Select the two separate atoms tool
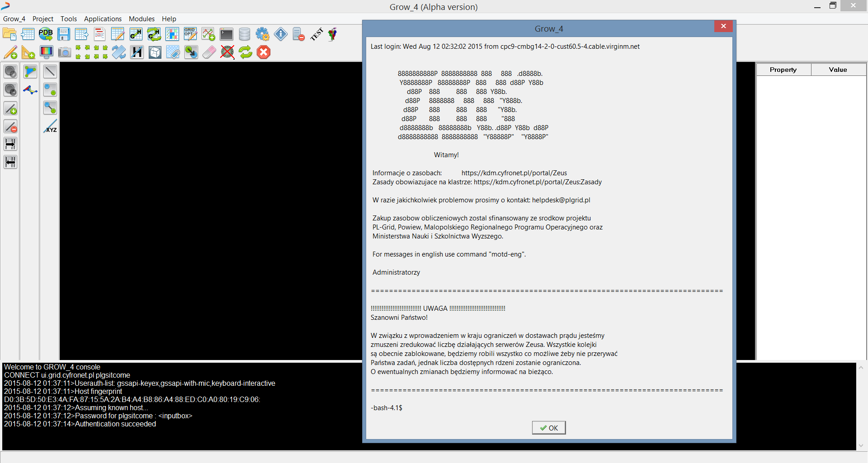 [x=50, y=90]
